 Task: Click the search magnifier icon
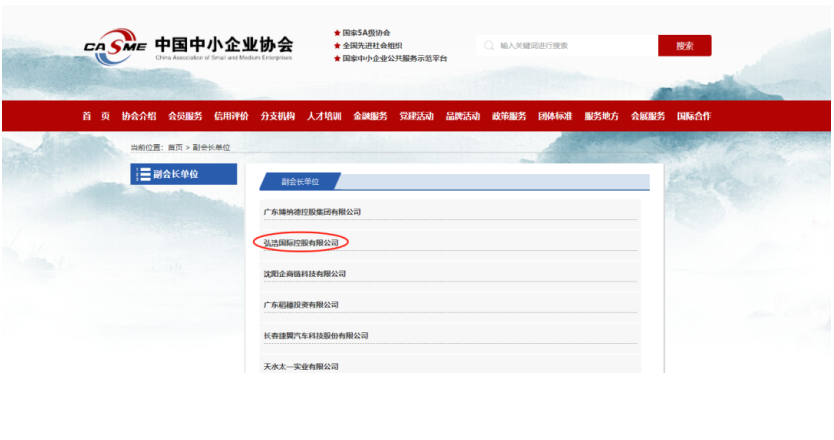tap(489, 45)
